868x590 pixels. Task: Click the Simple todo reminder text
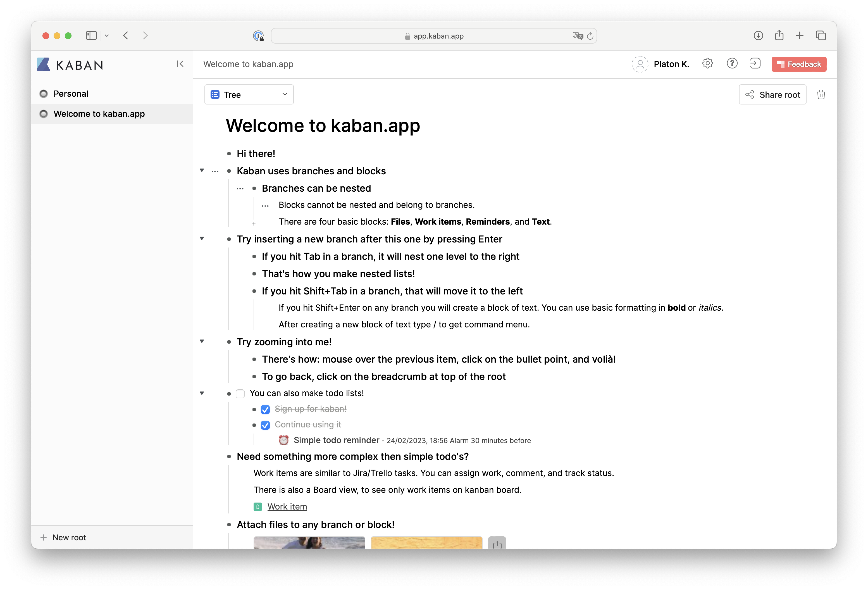[x=337, y=440]
